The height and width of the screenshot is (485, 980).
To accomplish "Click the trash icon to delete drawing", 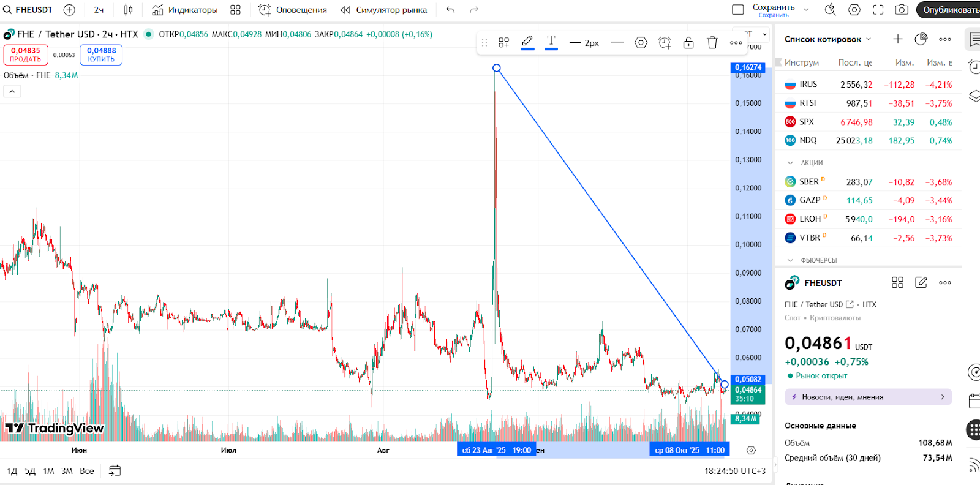I will coord(712,43).
